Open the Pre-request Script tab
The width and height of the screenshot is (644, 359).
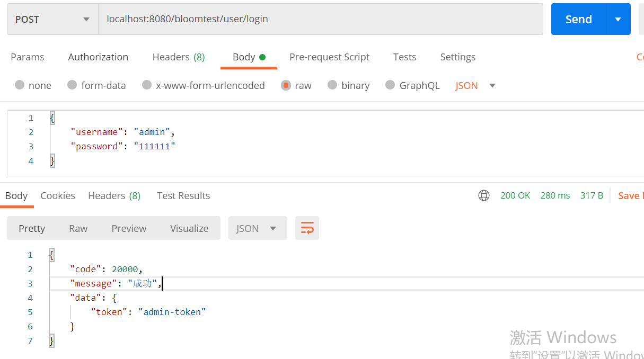[329, 57]
